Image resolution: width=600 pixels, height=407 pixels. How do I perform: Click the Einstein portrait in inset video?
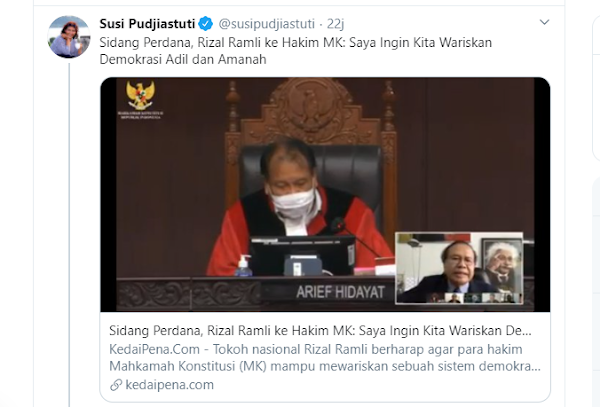(502, 265)
